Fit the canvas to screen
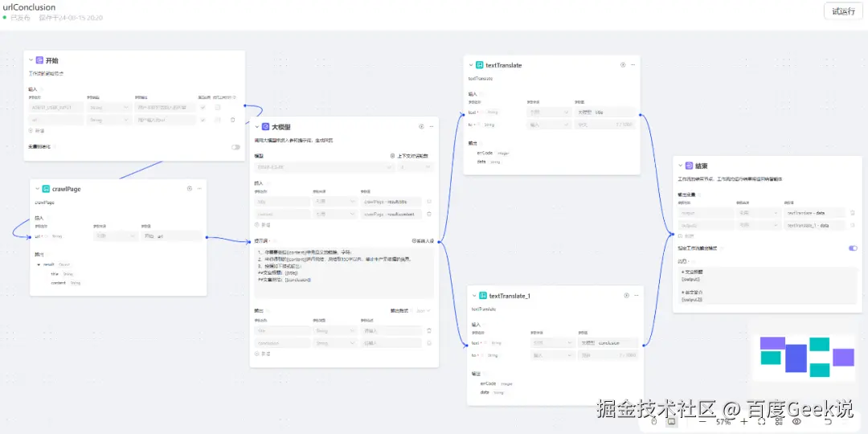This screenshot has height=434, width=868. point(761,422)
